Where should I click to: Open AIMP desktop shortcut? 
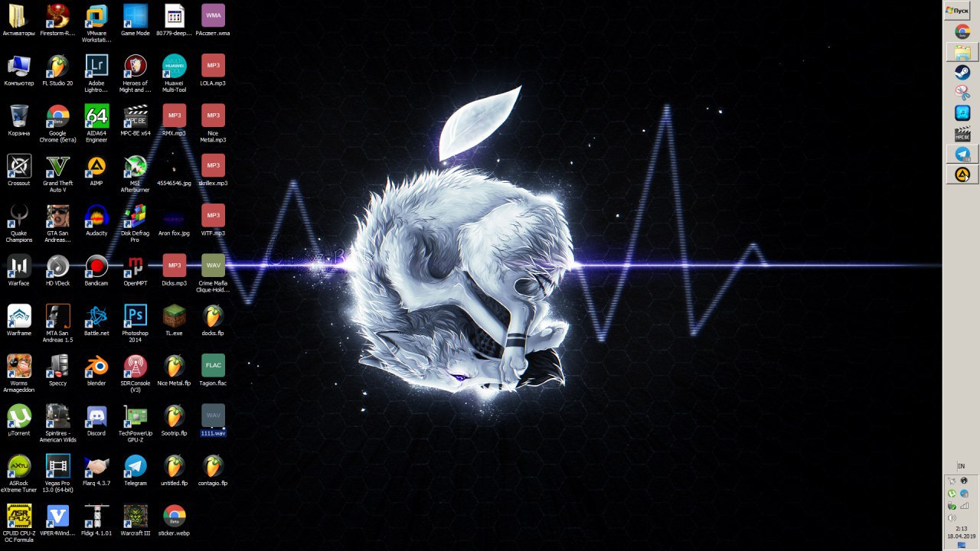[96, 170]
